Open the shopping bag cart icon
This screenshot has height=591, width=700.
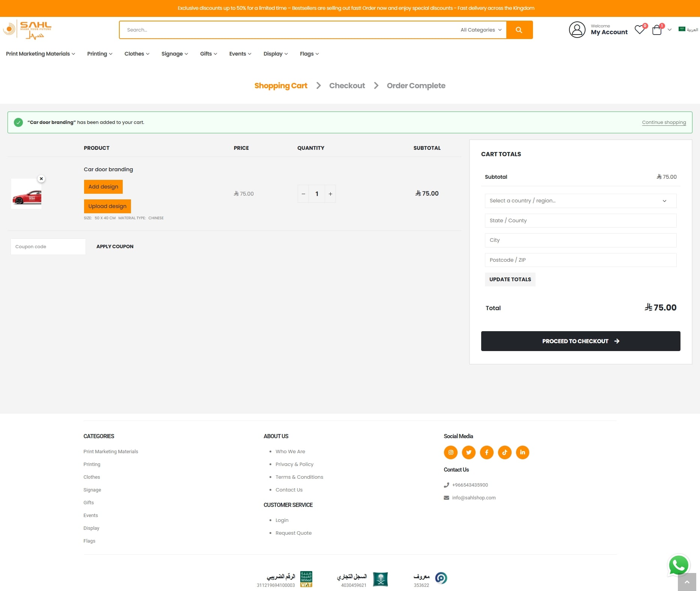(x=657, y=30)
